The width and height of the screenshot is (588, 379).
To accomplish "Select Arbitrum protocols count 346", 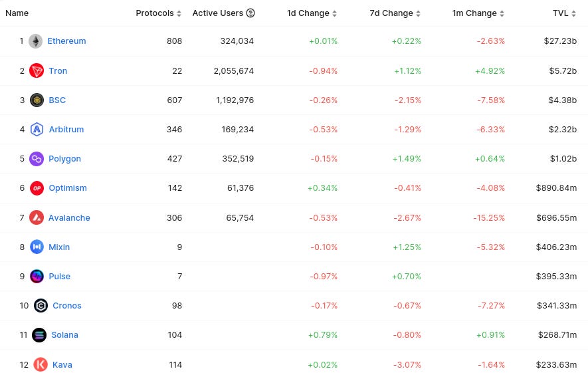I will [x=174, y=130].
